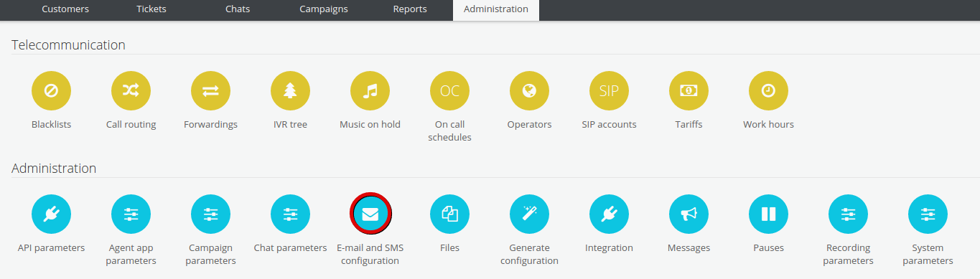
Task: Switch to the Customers tab
Action: pyautogui.click(x=65, y=9)
